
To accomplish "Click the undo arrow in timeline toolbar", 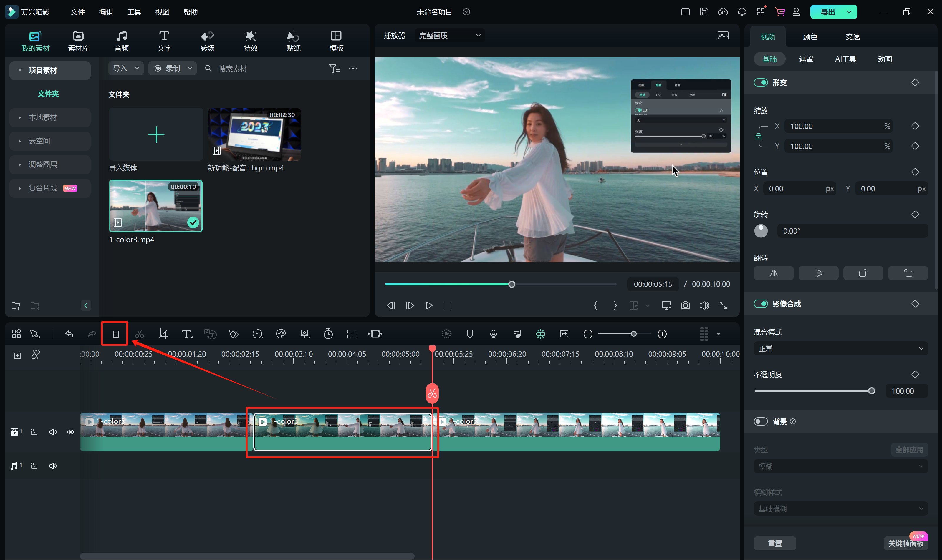I will tap(69, 334).
